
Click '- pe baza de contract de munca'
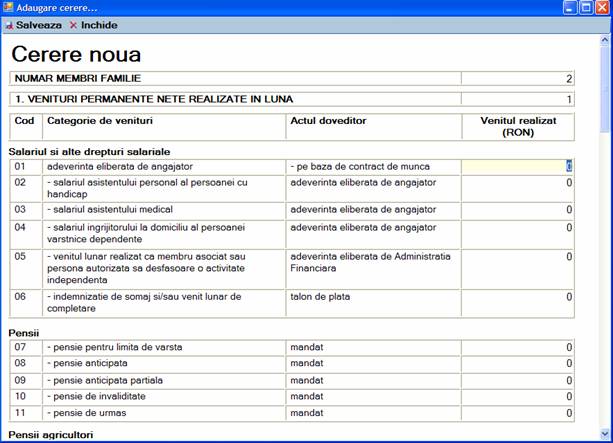coord(360,167)
